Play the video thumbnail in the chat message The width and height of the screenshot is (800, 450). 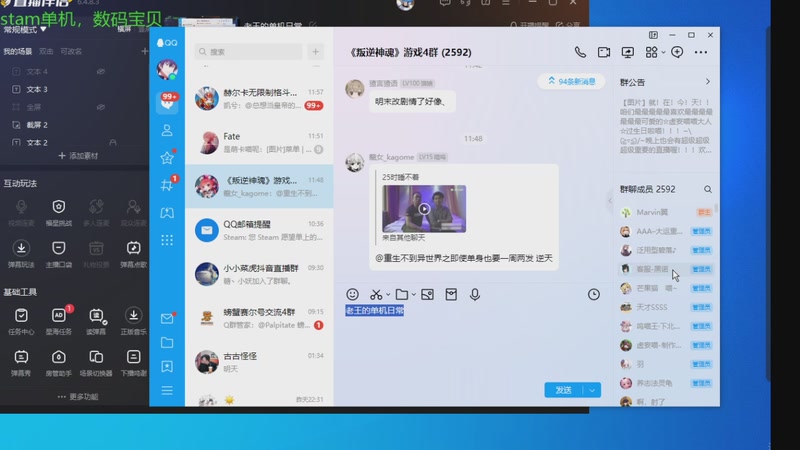pos(424,209)
